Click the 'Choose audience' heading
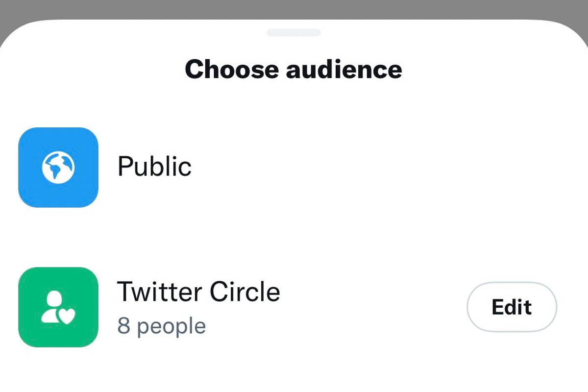 [x=294, y=69]
